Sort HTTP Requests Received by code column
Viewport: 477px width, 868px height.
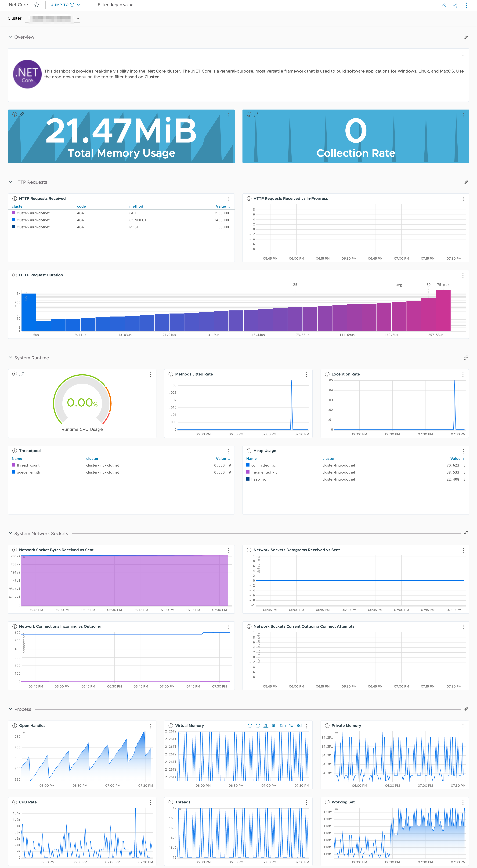coord(81,206)
